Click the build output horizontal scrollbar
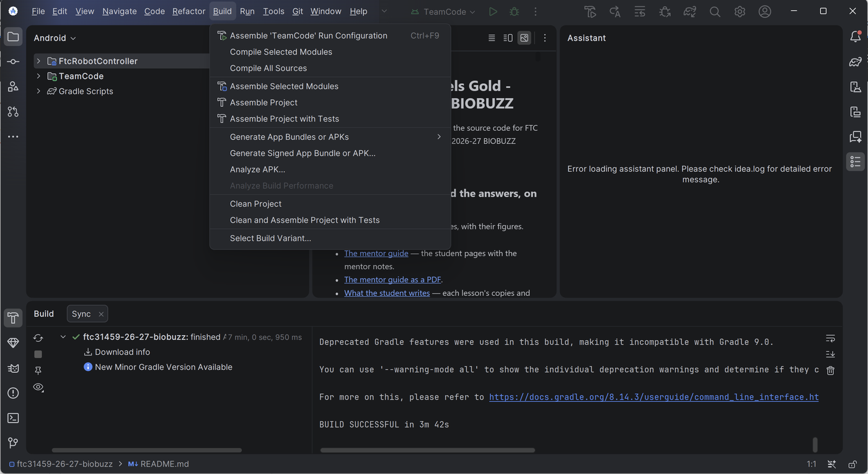 point(428,450)
